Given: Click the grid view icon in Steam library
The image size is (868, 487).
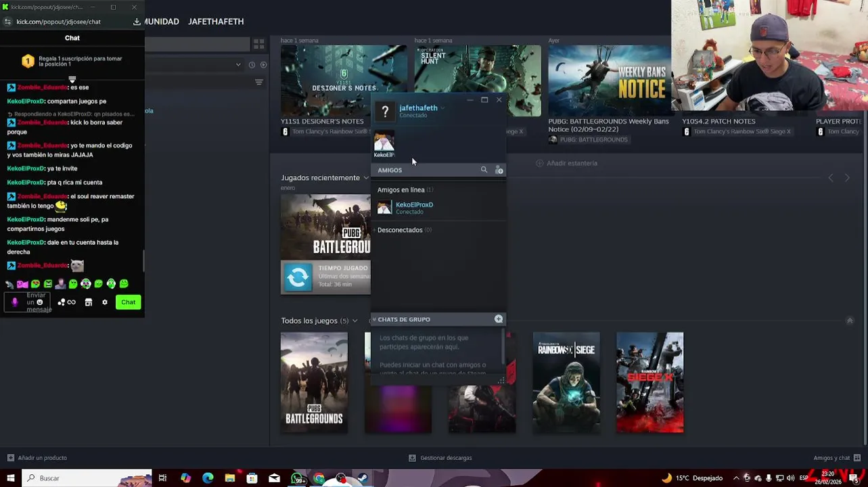Looking at the screenshot, I should click(x=258, y=44).
